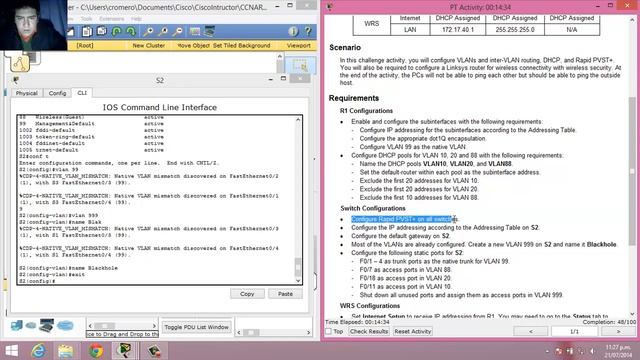Click the Reset Activity button

point(413,331)
